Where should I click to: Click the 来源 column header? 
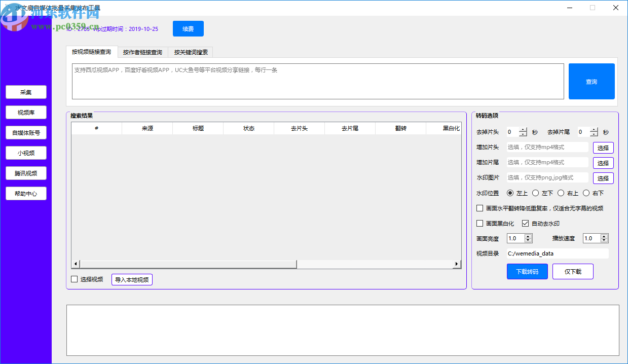pos(147,128)
